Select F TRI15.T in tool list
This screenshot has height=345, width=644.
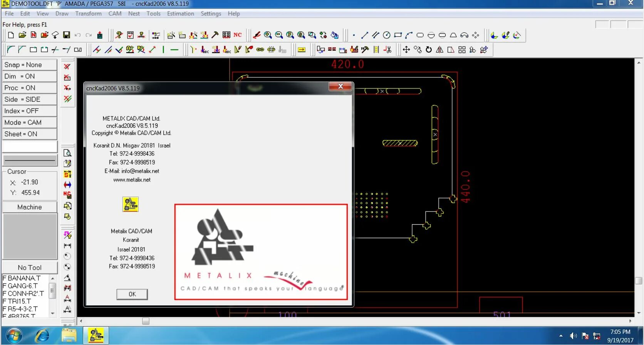coord(17,301)
